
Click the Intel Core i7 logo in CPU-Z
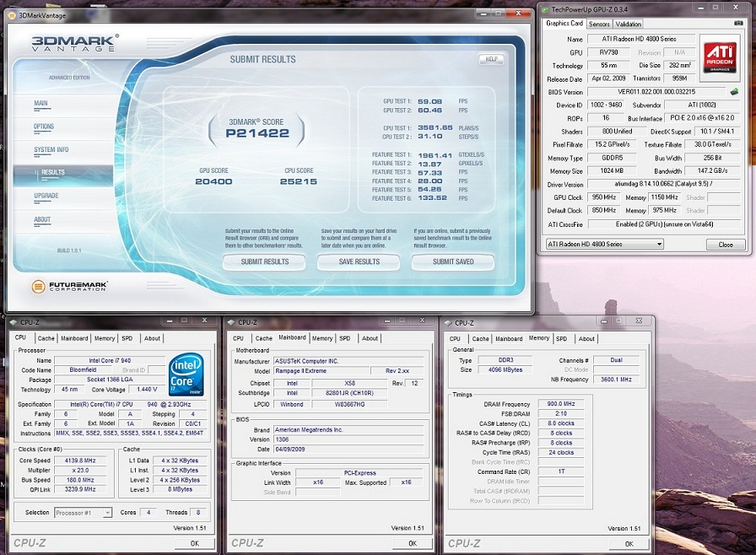click(x=186, y=374)
